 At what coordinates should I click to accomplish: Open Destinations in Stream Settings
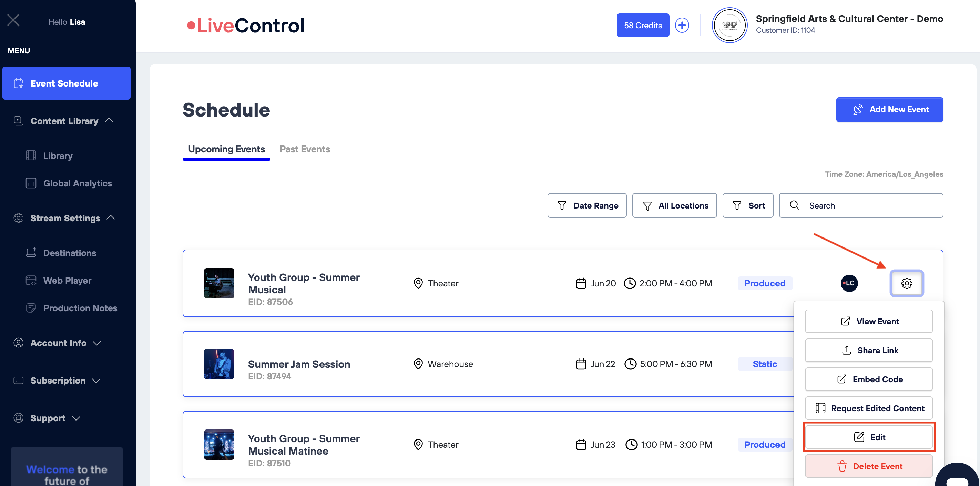coord(70,253)
